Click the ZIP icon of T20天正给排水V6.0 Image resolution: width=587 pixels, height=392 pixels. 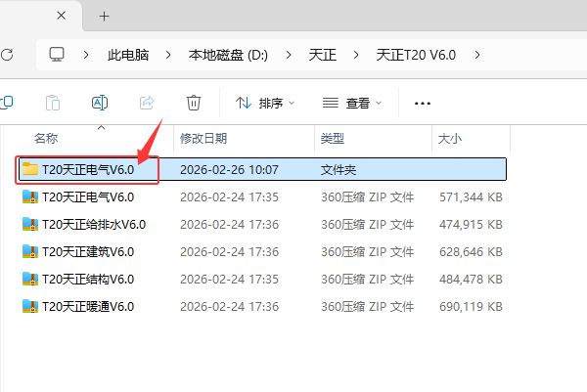click(x=30, y=224)
